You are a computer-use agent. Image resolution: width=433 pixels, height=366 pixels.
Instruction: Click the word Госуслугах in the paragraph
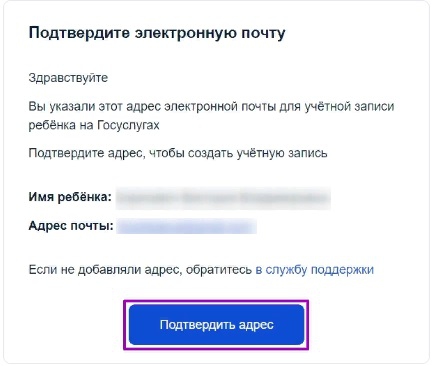[128, 125]
